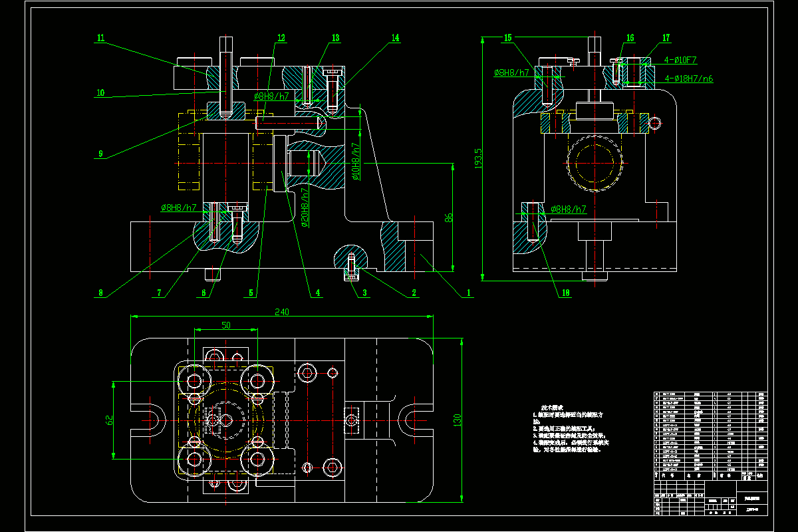
Task: Click the 4-Ø18H7/n6 fit annotation
Action: point(688,78)
